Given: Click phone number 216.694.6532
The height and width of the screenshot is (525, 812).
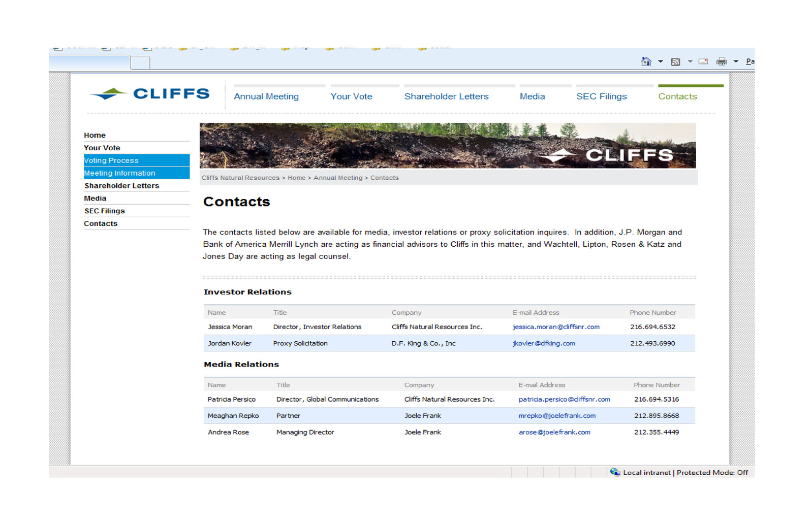Looking at the screenshot, I should pos(652,327).
